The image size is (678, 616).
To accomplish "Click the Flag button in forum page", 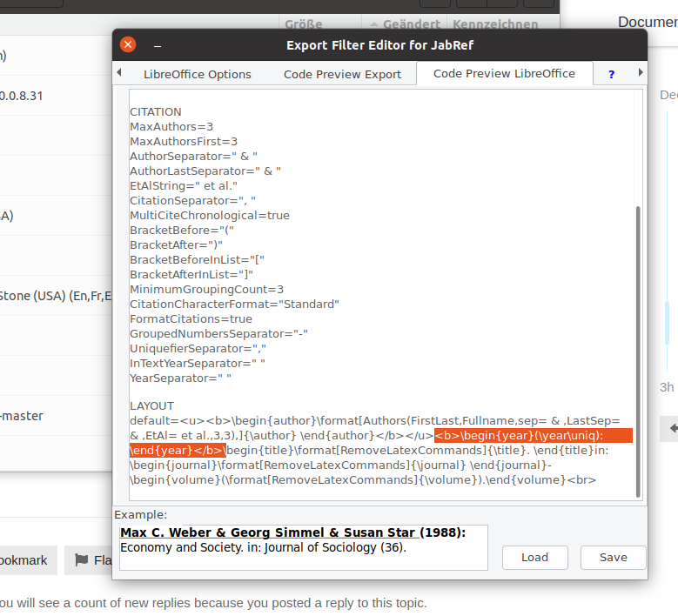I will pos(89,560).
